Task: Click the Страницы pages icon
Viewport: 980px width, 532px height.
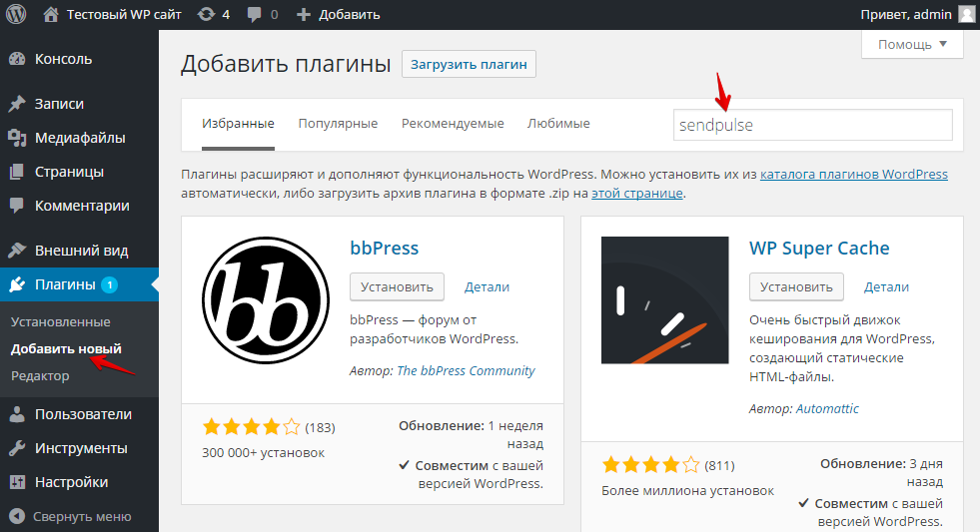Action: 17,172
